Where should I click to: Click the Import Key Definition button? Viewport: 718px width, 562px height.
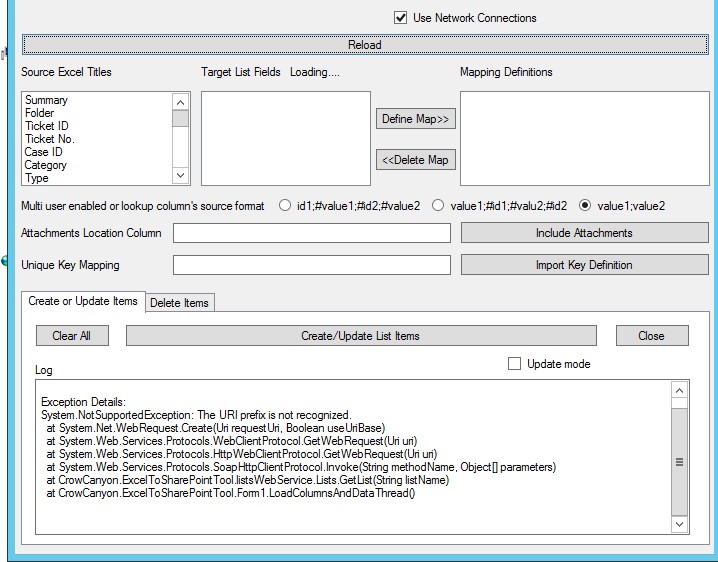click(584, 265)
